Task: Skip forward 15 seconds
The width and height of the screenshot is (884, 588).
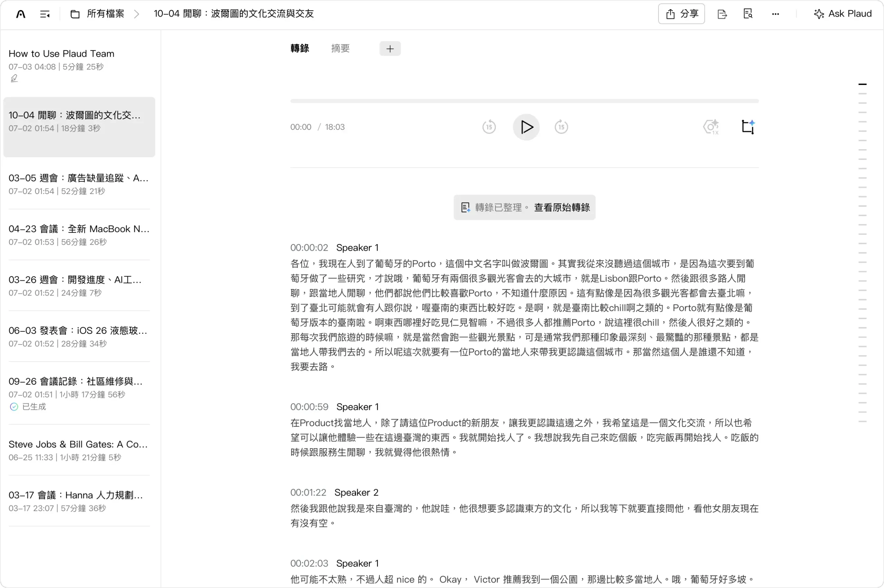Action: pyautogui.click(x=561, y=127)
